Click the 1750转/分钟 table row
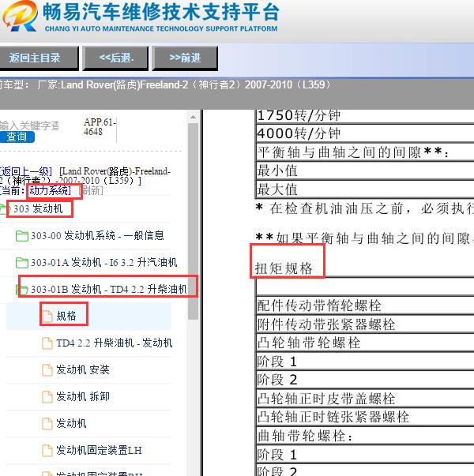 pyautogui.click(x=365, y=116)
